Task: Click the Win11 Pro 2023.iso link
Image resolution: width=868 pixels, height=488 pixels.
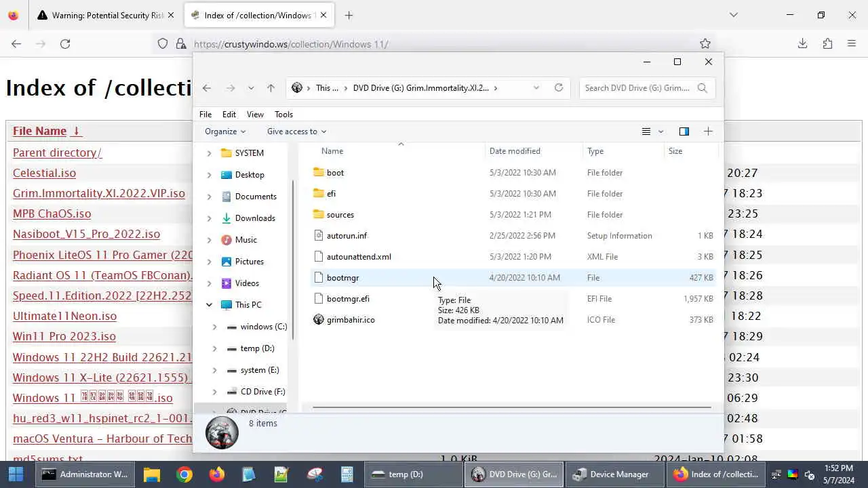Action: coord(64,336)
